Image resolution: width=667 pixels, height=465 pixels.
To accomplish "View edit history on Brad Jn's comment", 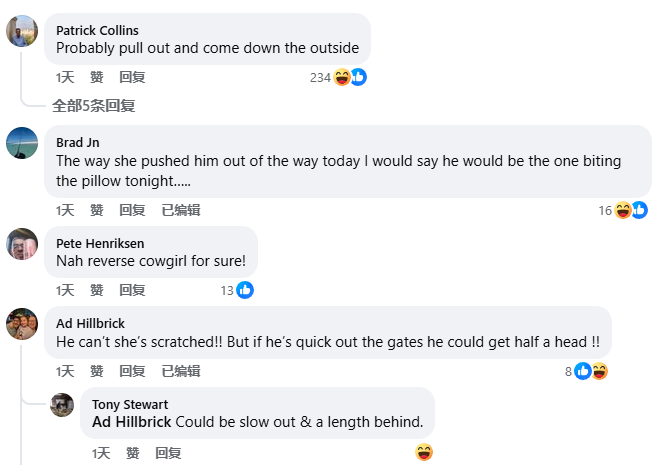I will pyautogui.click(x=180, y=210).
